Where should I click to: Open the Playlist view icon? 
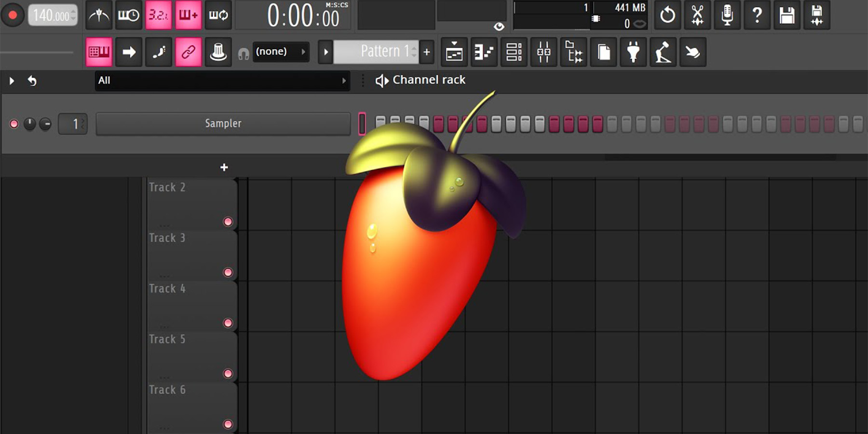(454, 52)
